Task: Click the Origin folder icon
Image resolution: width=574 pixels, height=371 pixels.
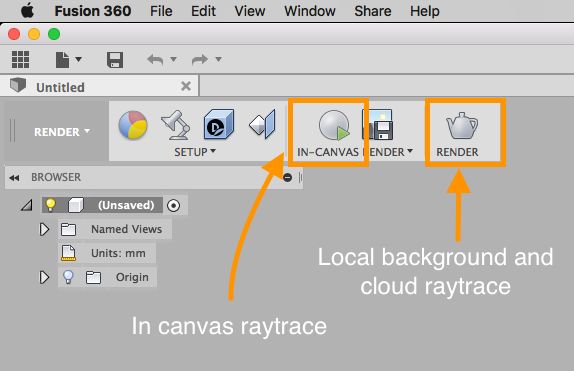Action: (93, 278)
